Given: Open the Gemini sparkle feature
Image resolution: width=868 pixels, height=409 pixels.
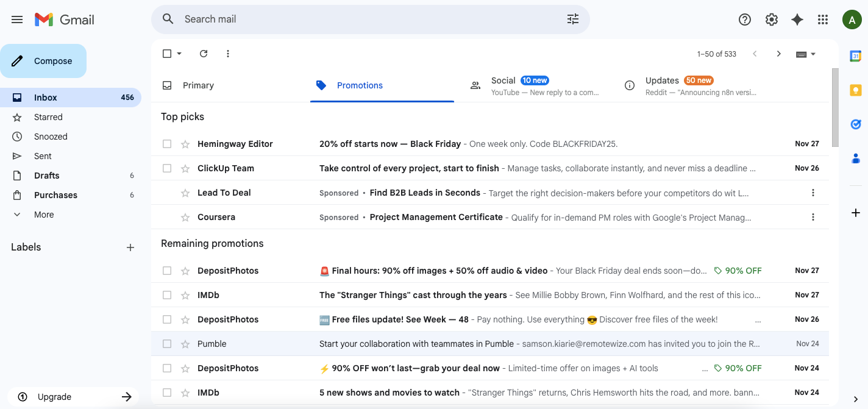Looking at the screenshot, I should tap(797, 19).
